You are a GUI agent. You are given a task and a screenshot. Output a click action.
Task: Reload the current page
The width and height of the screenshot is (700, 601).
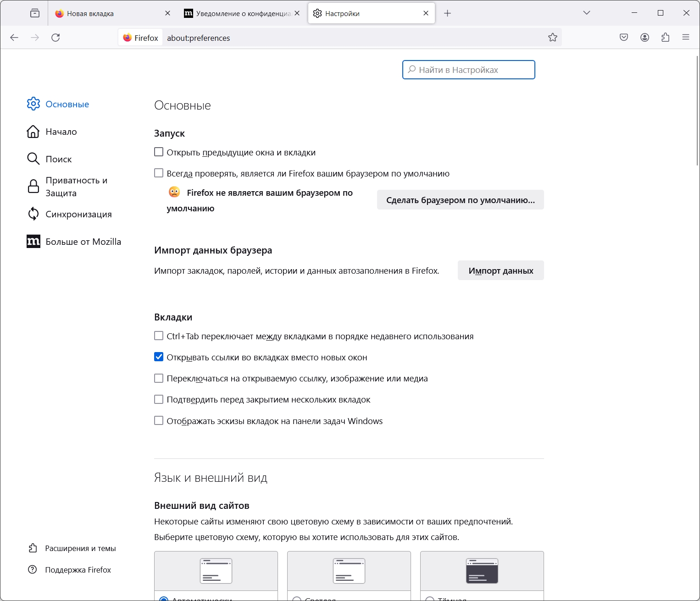tap(56, 38)
